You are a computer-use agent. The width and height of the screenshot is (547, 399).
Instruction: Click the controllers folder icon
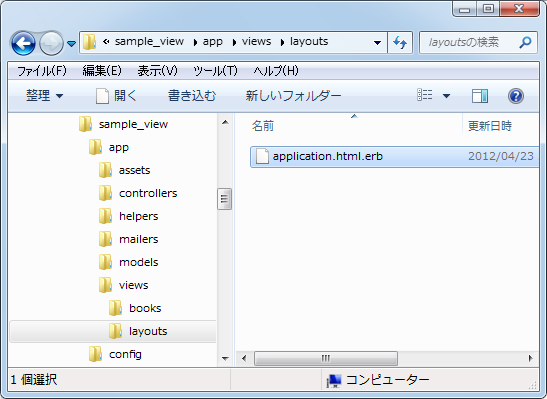(x=105, y=193)
